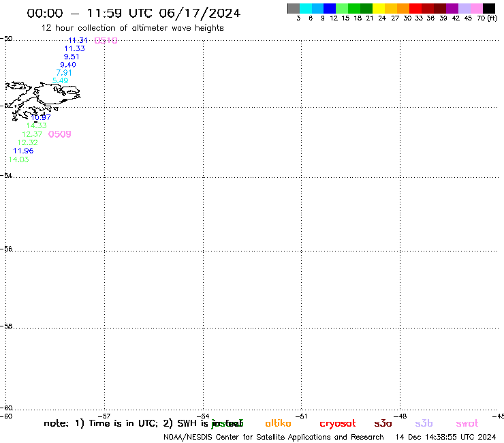
Task: Click the cyan value 5.49
Action: coord(61,80)
